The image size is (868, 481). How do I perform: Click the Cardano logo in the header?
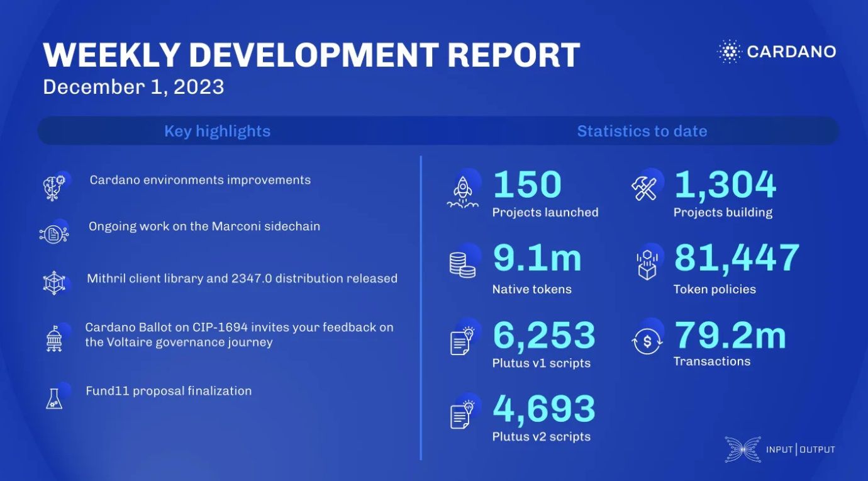(777, 52)
